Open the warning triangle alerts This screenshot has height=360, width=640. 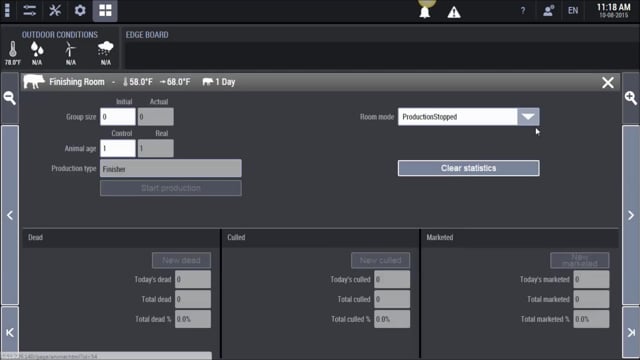(x=454, y=13)
